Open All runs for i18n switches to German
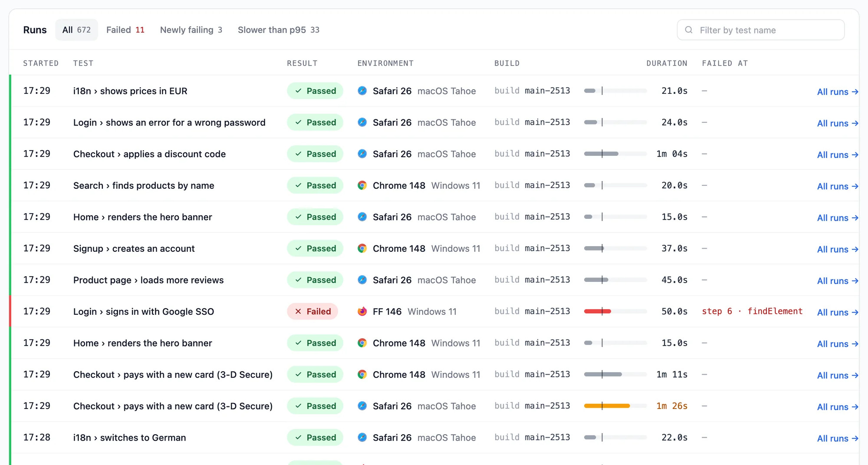Screen dimensions: 868x465 [838, 438]
